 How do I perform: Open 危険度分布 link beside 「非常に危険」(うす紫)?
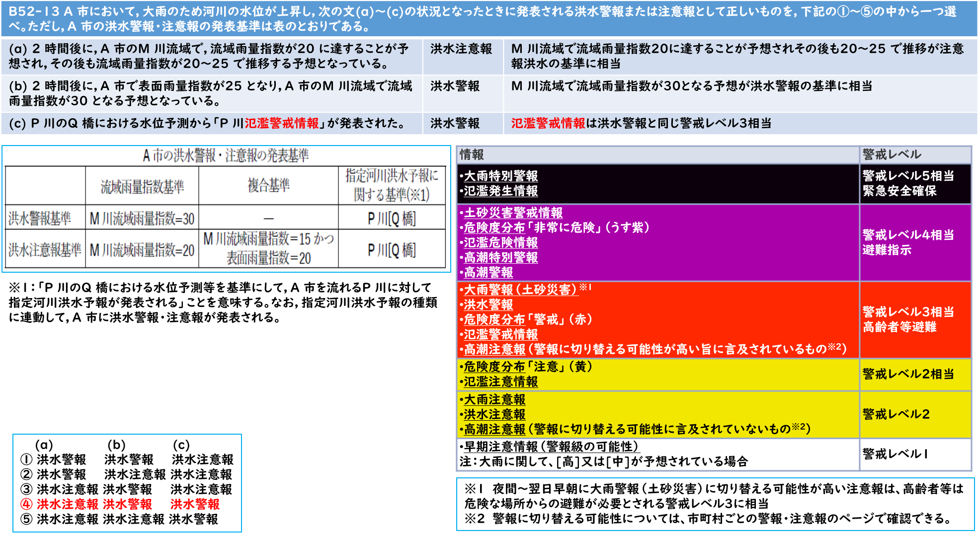tap(494, 228)
